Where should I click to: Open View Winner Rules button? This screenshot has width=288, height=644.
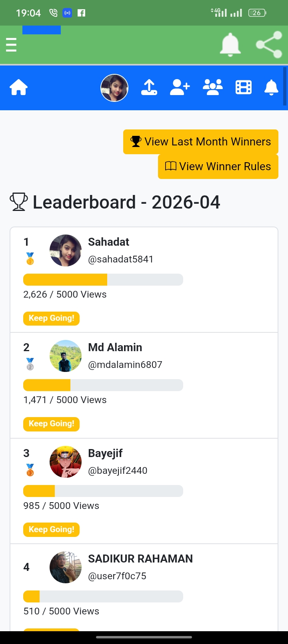tap(218, 167)
